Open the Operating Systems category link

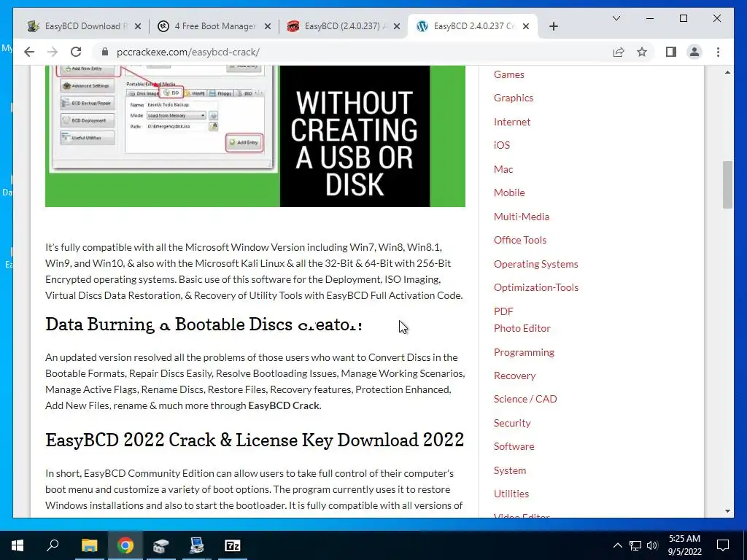pos(536,264)
